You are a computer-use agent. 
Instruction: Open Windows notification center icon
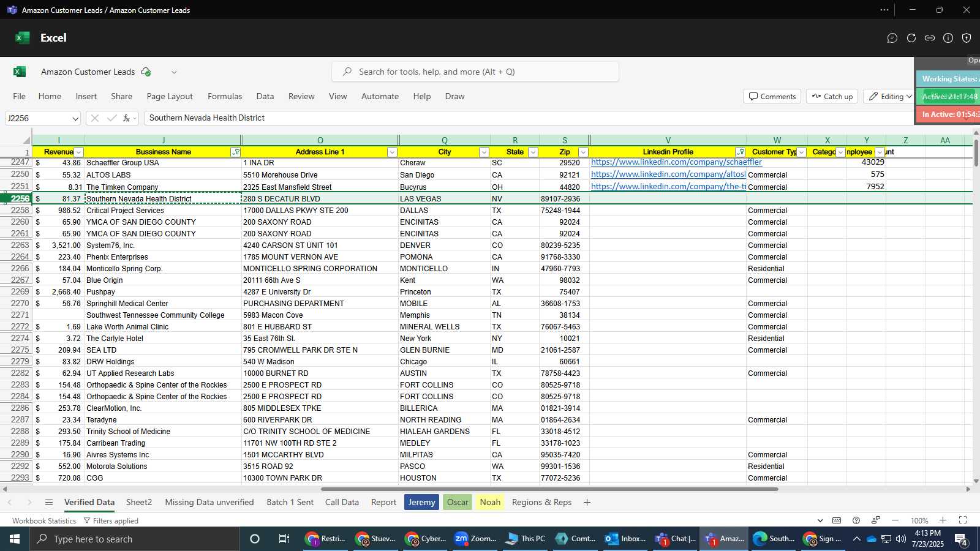(961, 539)
